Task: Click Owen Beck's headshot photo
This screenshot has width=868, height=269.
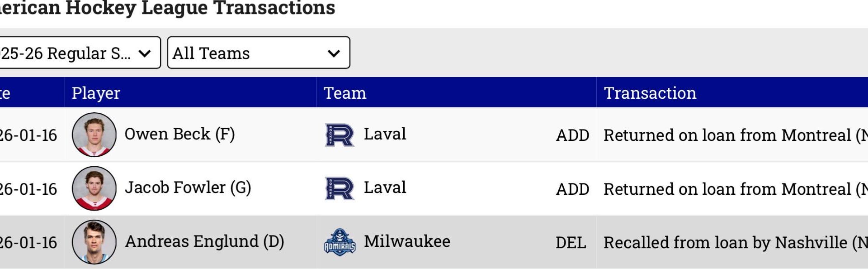Action: pyautogui.click(x=94, y=134)
